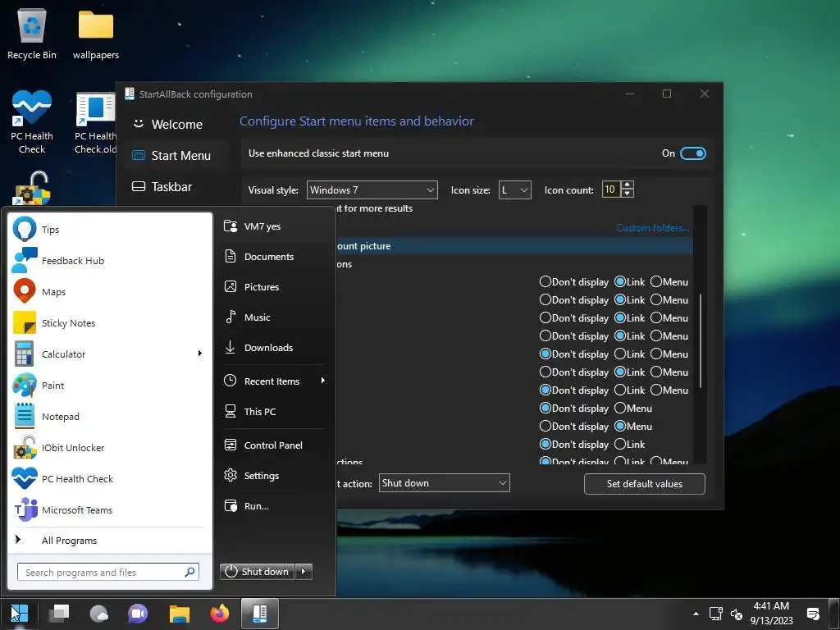Toggle enhanced classic start menu switch

pos(692,153)
